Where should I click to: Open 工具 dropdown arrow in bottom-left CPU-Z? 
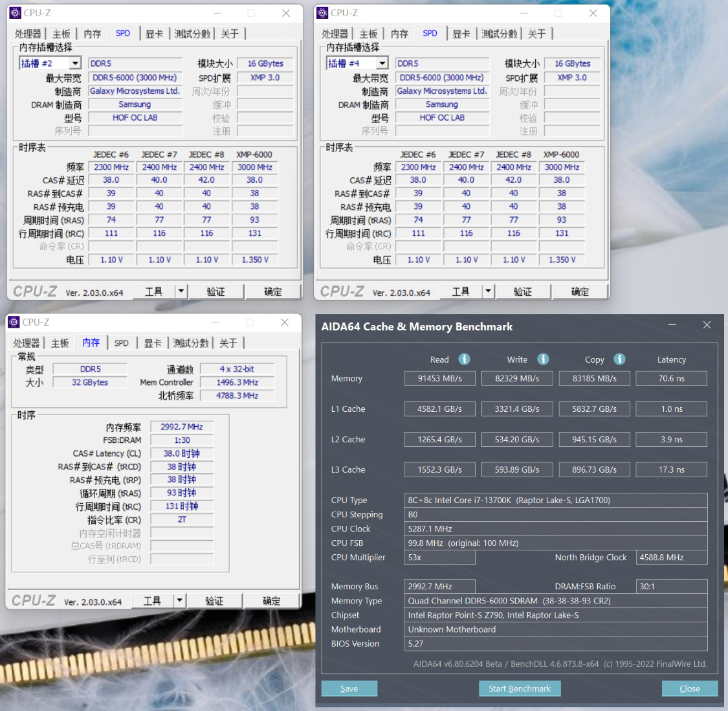(180, 601)
